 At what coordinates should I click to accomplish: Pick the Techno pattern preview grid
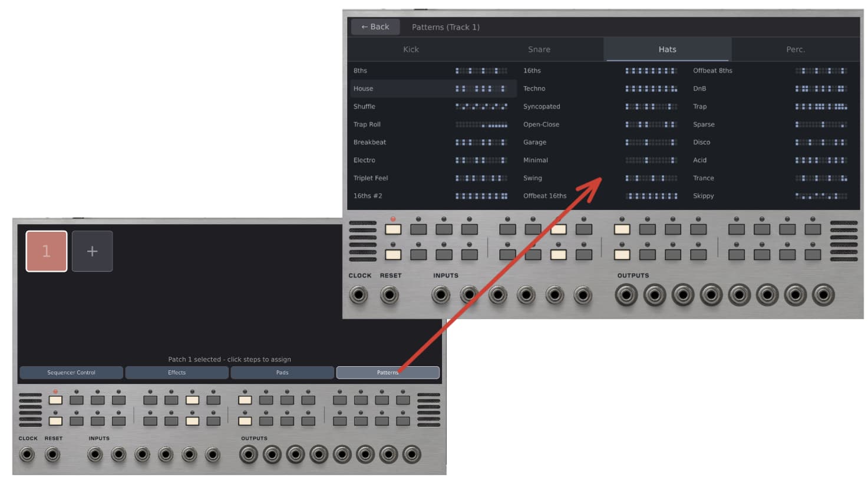651,89
